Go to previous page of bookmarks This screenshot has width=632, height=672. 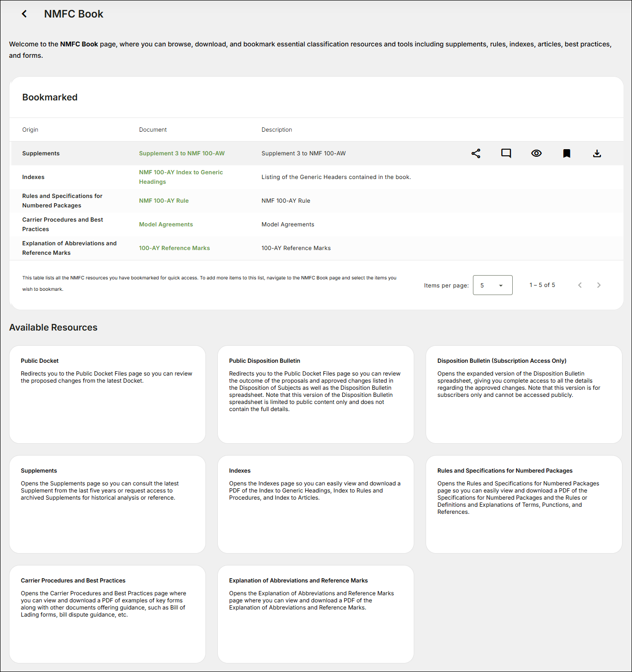580,285
